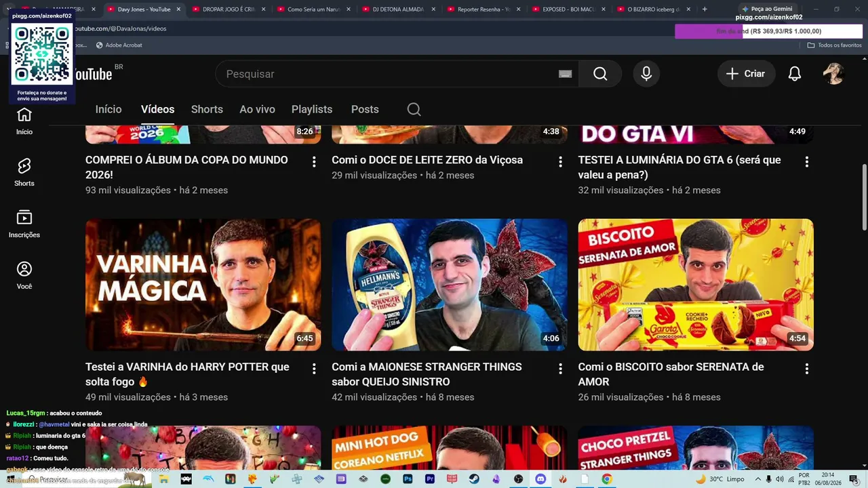Open video title Comi a MAIONESE STRANGER THINGS

[427, 374]
